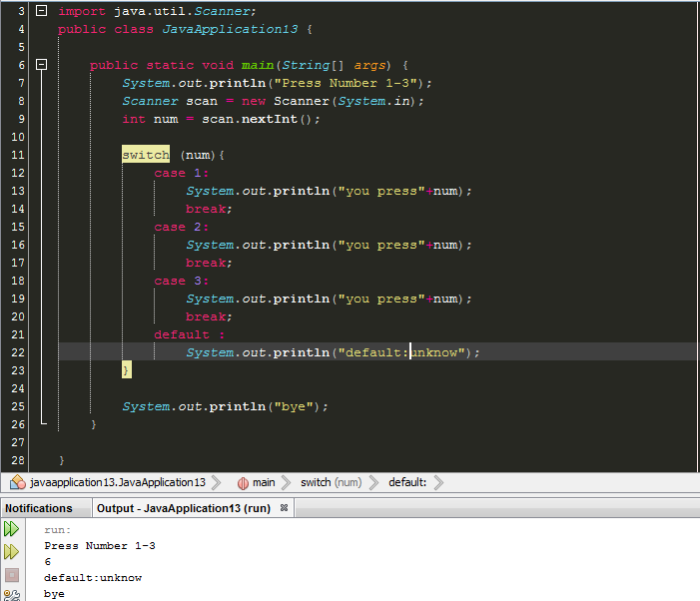This screenshot has height=601, width=700.
Task: Click the Stop red square icon
Action: coord(12,575)
